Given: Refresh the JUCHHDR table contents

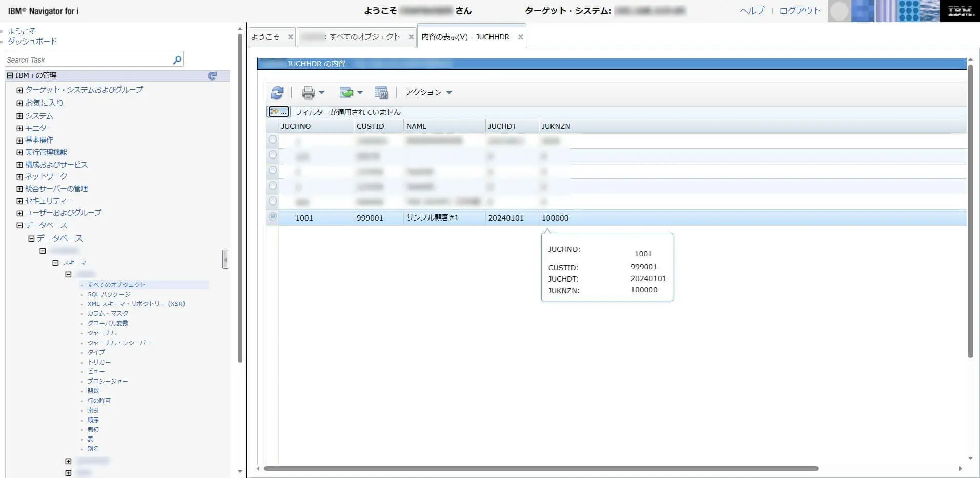Looking at the screenshot, I should click(x=277, y=92).
